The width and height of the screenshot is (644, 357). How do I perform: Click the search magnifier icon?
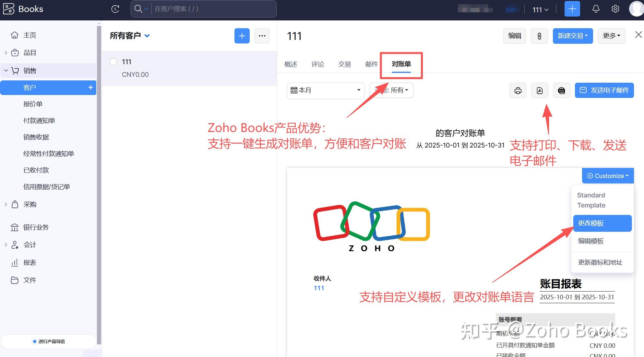(x=138, y=9)
